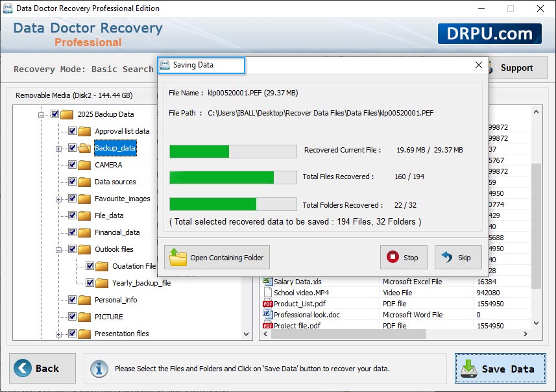The height and width of the screenshot is (392, 556).
Task: Click the Data Doctor Recovery title bar icon
Action: coord(7,8)
